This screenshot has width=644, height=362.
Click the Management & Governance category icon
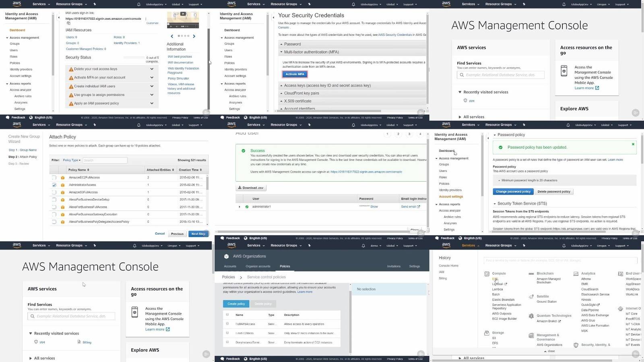pyautogui.click(x=531, y=335)
